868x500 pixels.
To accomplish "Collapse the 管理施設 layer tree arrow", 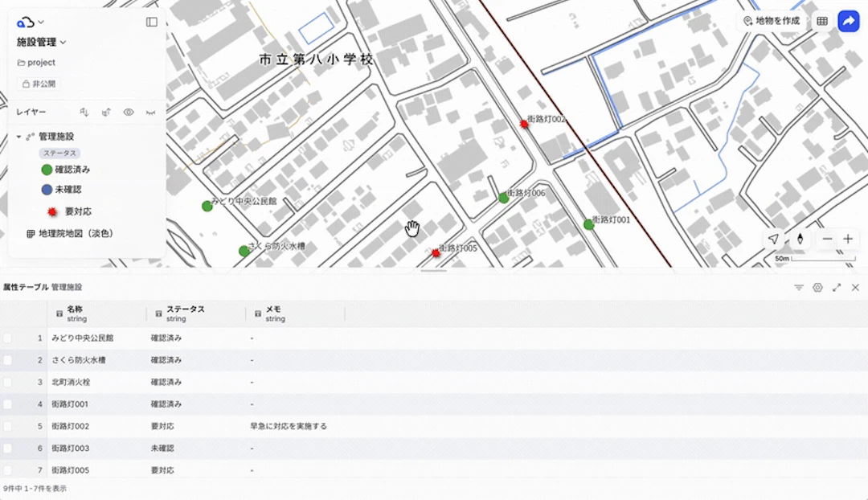I will (18, 136).
